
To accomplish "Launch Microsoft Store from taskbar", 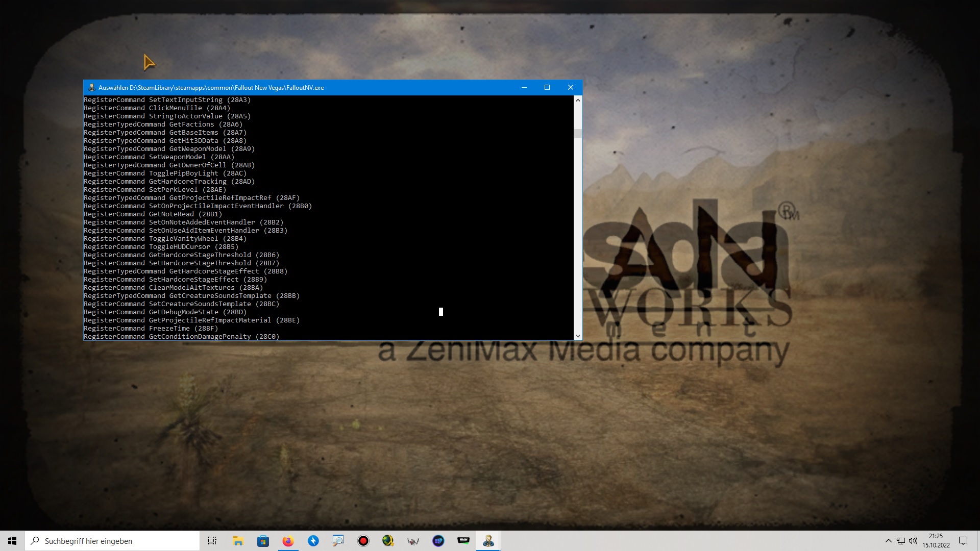I will [x=263, y=541].
